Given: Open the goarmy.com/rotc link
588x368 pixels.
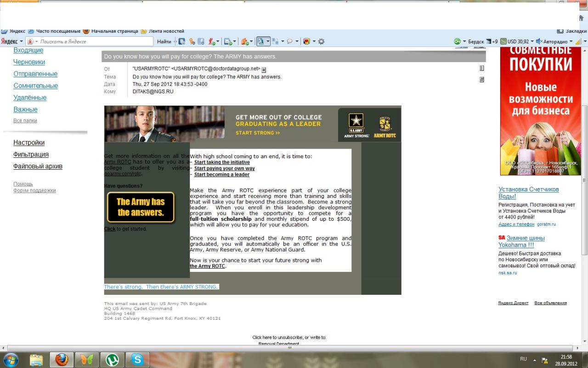Looking at the screenshot, I should [123, 174].
